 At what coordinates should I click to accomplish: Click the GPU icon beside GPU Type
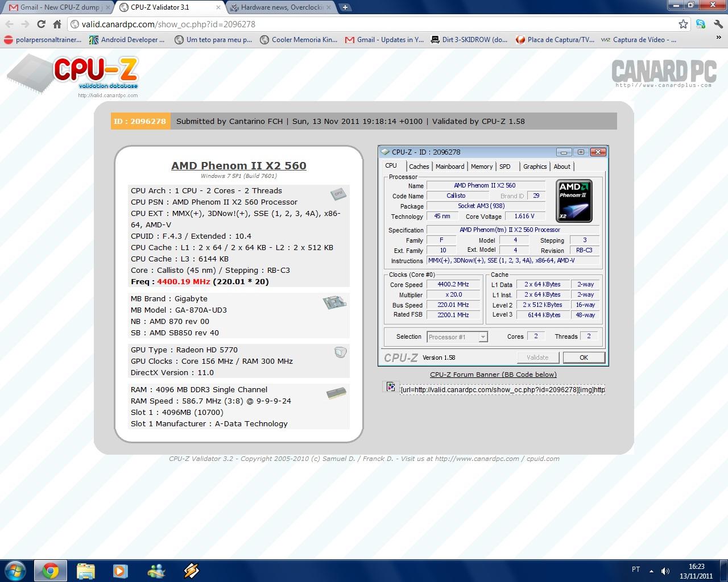pyautogui.click(x=341, y=352)
